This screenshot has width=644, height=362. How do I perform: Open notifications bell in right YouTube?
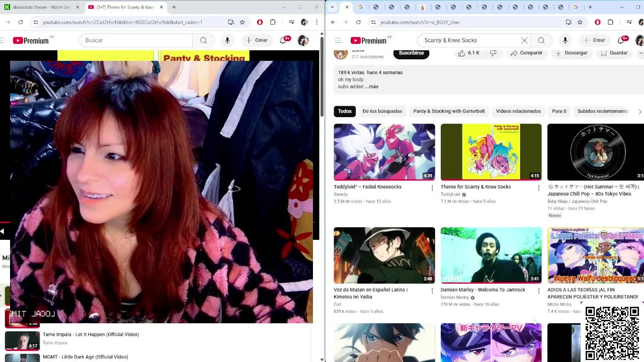[621, 40]
